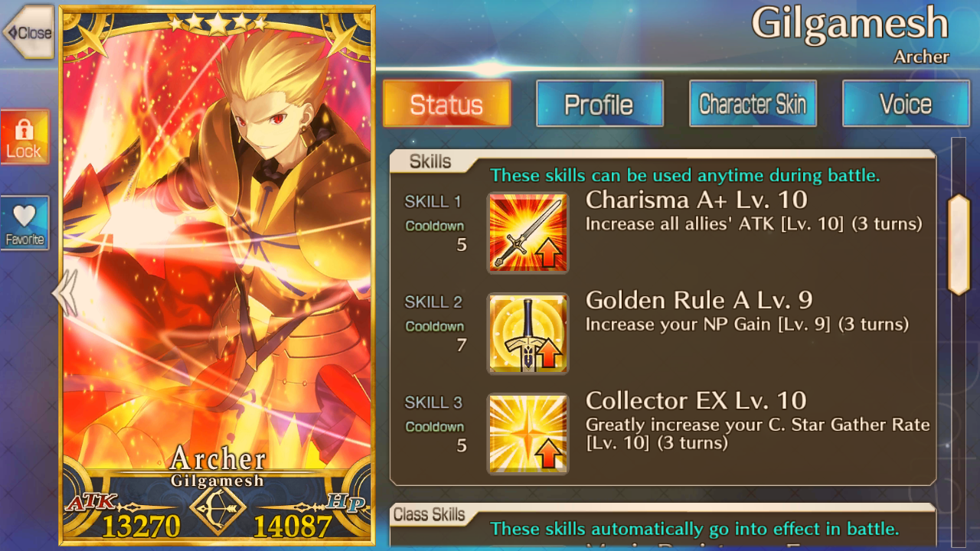Click the left arrow beside the card
The height and width of the screenshot is (551, 980).
[64, 293]
